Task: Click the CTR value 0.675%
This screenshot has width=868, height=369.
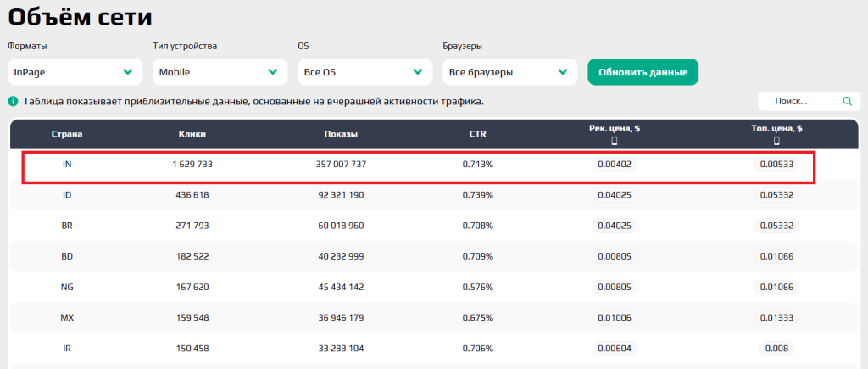Action: [x=478, y=318]
